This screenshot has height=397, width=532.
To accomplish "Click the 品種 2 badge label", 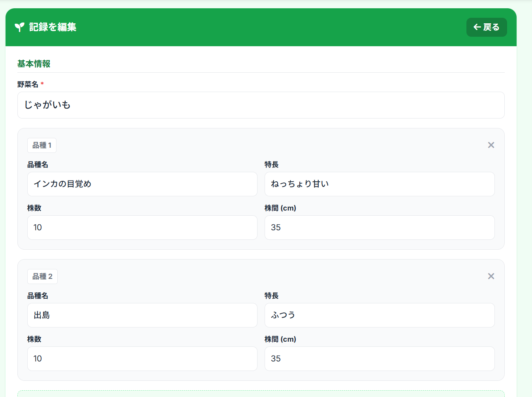I will 42,277.
